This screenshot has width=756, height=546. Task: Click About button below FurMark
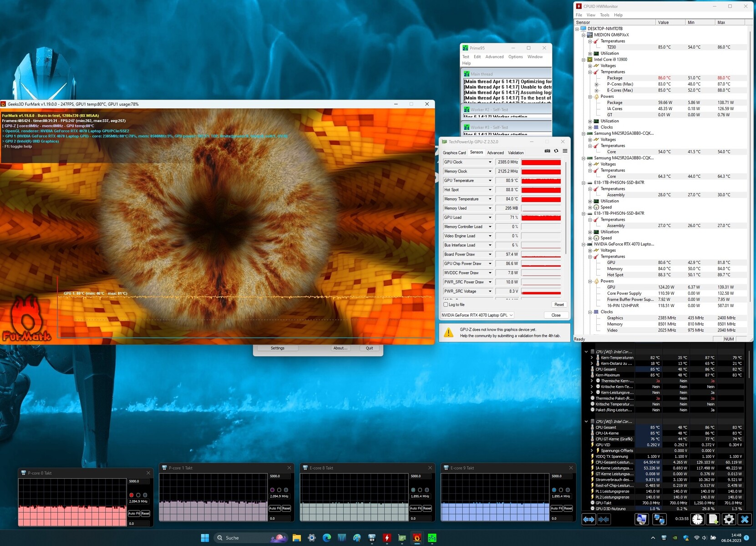coord(340,348)
